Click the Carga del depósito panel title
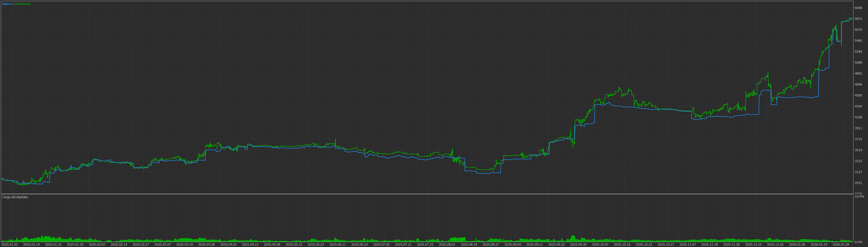 15,197
